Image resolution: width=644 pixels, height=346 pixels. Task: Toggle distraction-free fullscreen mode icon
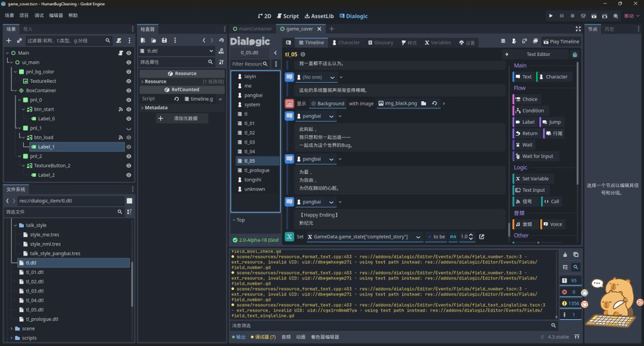pyautogui.click(x=577, y=29)
